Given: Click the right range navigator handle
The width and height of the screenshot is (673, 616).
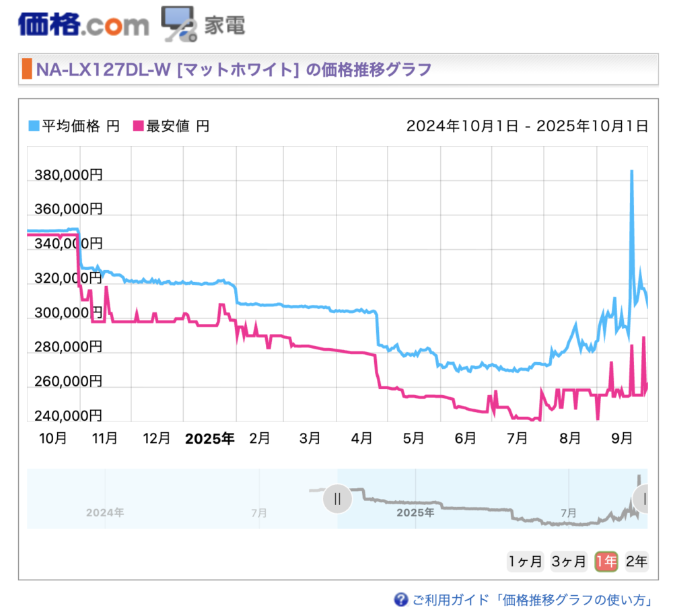Looking at the screenshot, I should 644,499.
